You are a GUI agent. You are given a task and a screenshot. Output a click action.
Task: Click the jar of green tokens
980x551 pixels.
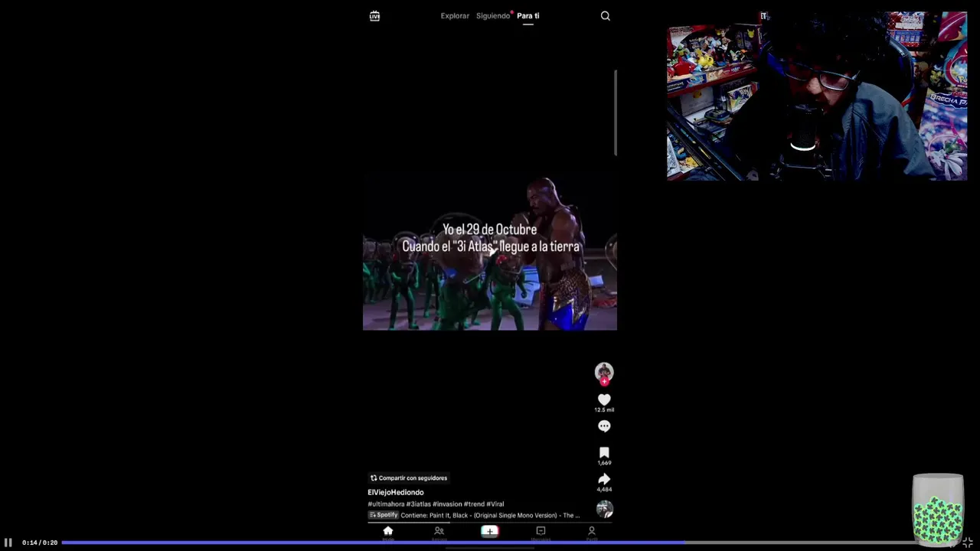tap(938, 510)
